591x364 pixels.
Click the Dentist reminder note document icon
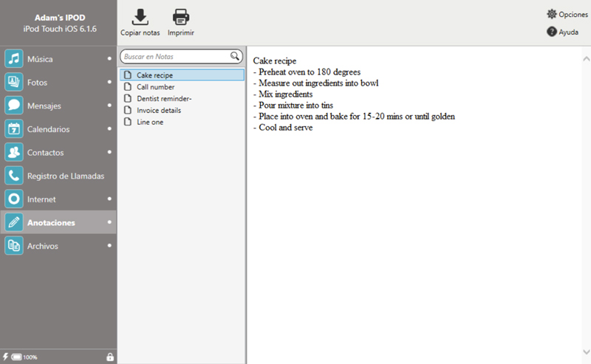(128, 98)
